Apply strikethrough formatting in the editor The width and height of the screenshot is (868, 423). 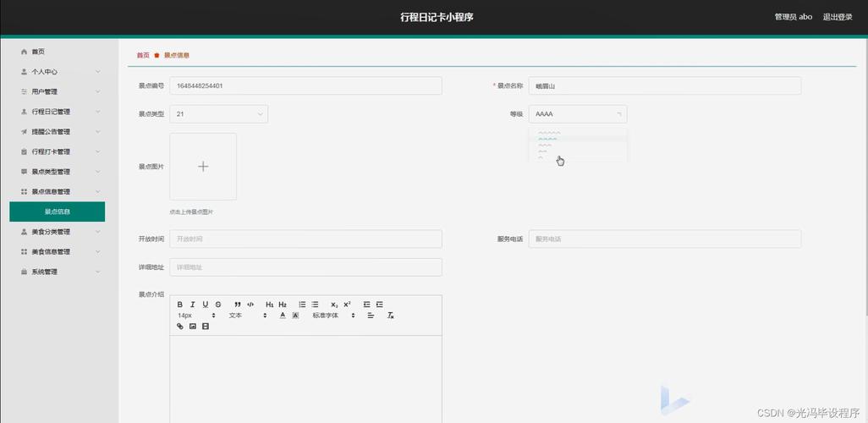[218, 305]
